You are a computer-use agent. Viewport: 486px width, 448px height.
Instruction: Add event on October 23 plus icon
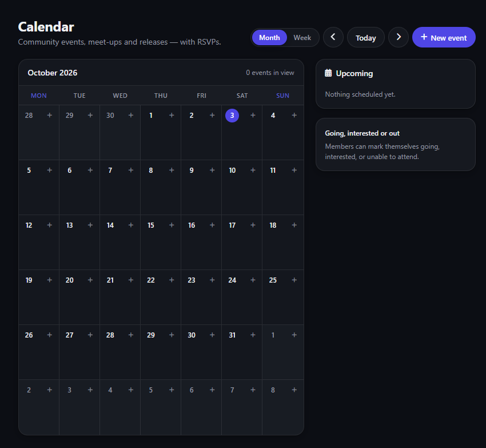212,280
